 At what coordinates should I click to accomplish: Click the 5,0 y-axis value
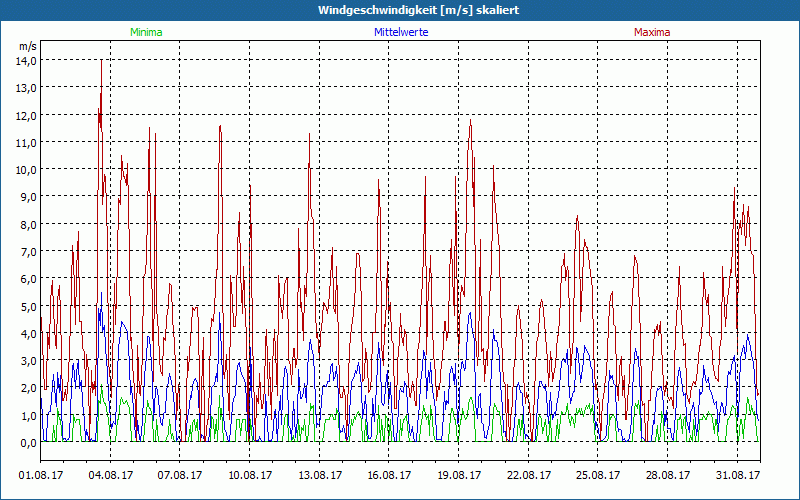click(28, 307)
